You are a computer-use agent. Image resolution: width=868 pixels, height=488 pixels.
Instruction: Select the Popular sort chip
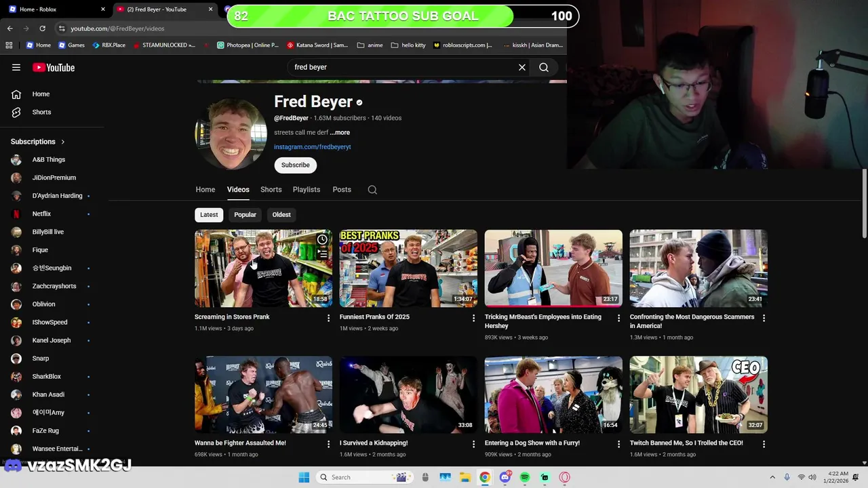[x=245, y=215]
